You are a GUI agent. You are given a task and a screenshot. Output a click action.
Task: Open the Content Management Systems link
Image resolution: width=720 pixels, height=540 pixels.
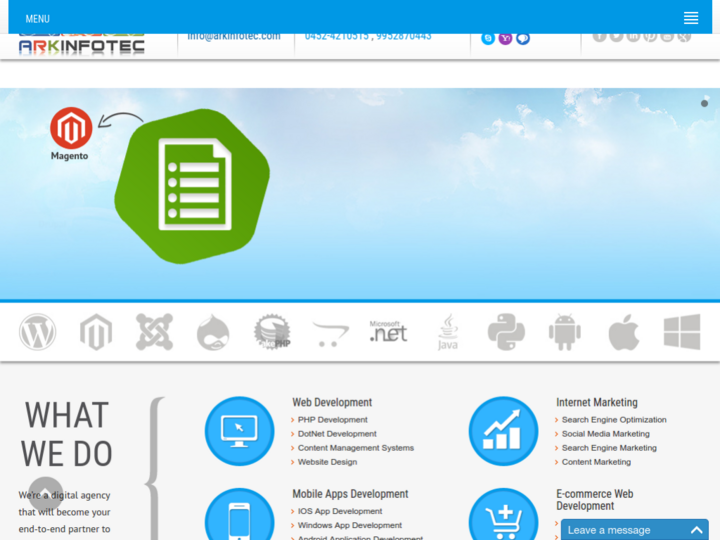tap(355, 448)
